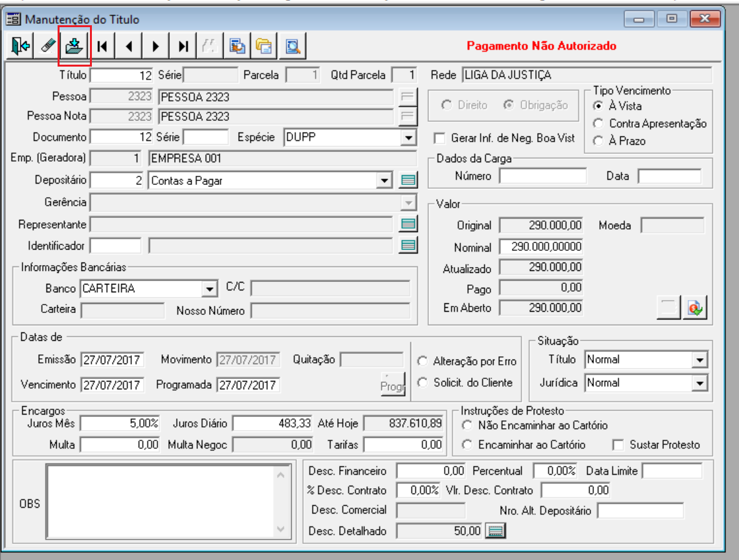The width and height of the screenshot is (739, 560).
Task: Click Dados da Carga Data field
Action: (669, 176)
